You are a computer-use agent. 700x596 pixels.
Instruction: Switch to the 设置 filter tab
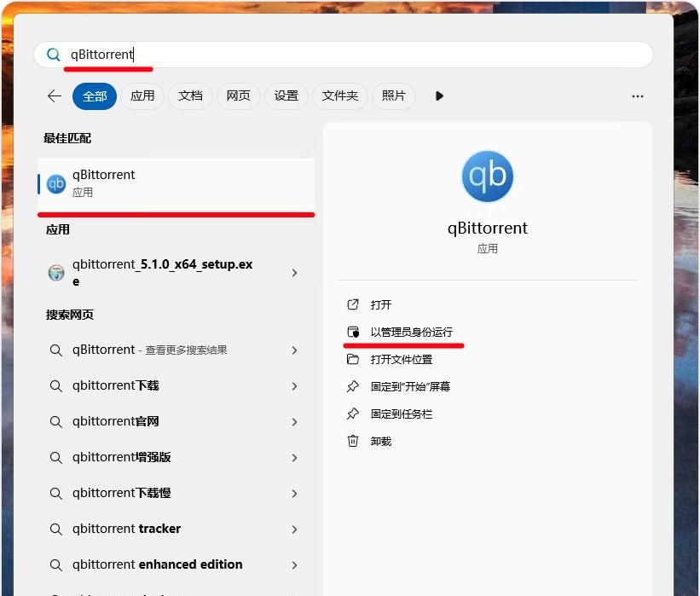(286, 95)
